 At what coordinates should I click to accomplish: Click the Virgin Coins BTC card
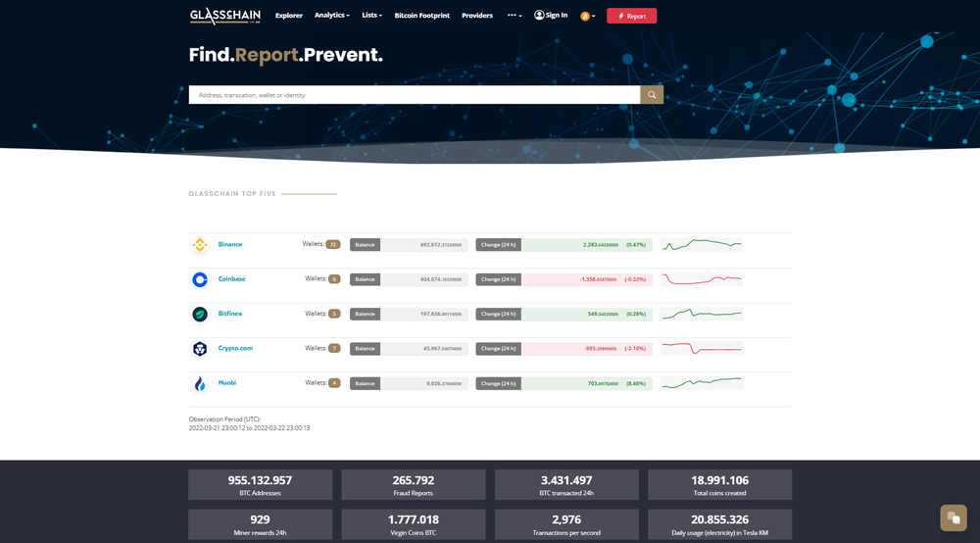pyautogui.click(x=414, y=524)
